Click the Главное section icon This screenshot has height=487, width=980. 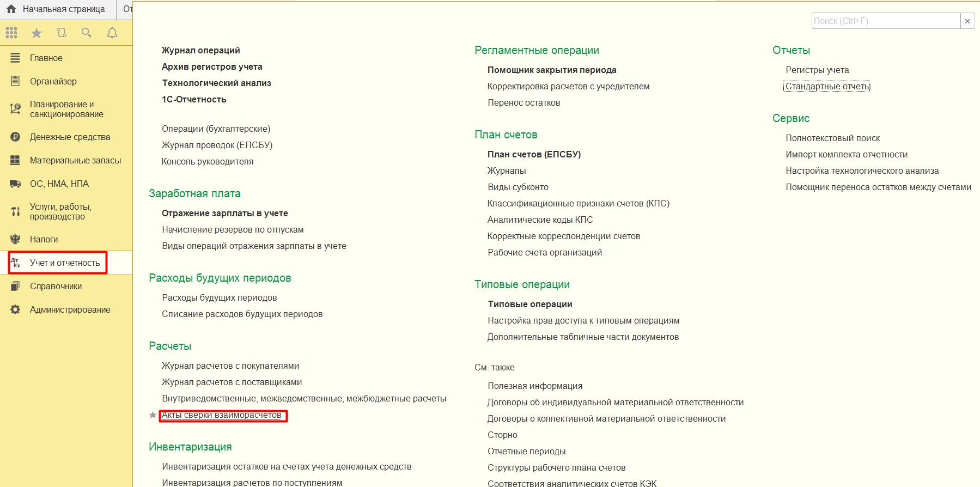pyautogui.click(x=15, y=58)
